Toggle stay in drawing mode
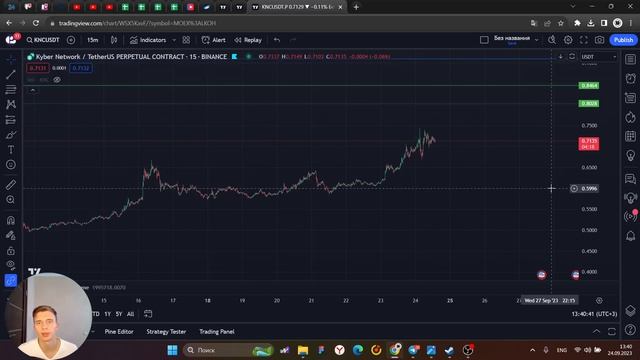The image size is (640, 360). pos(11,235)
